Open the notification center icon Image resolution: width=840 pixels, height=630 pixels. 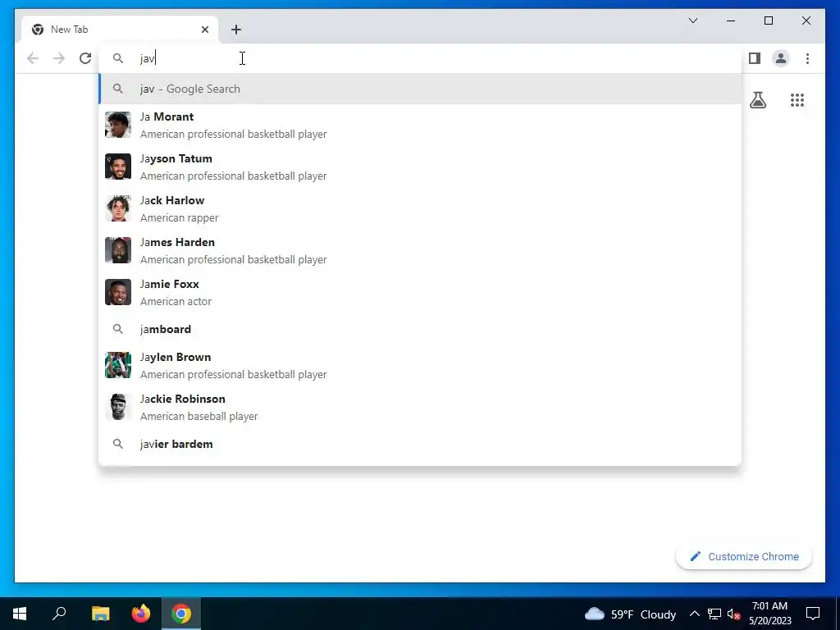tap(813, 614)
